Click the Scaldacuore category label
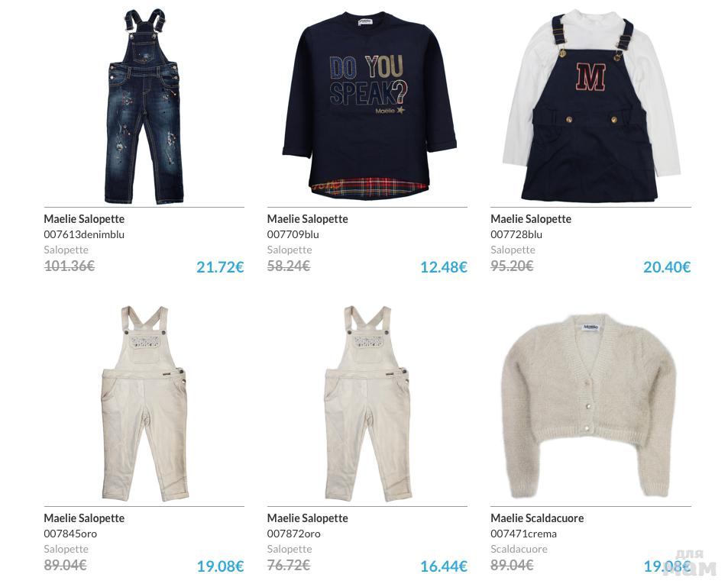Screen dimensions: 728x587 (x=519, y=549)
